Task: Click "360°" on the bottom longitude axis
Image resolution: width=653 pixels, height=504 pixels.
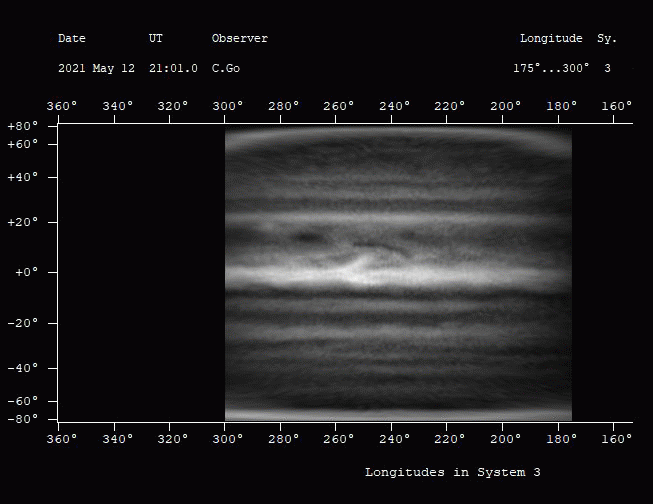Action: click(x=62, y=439)
